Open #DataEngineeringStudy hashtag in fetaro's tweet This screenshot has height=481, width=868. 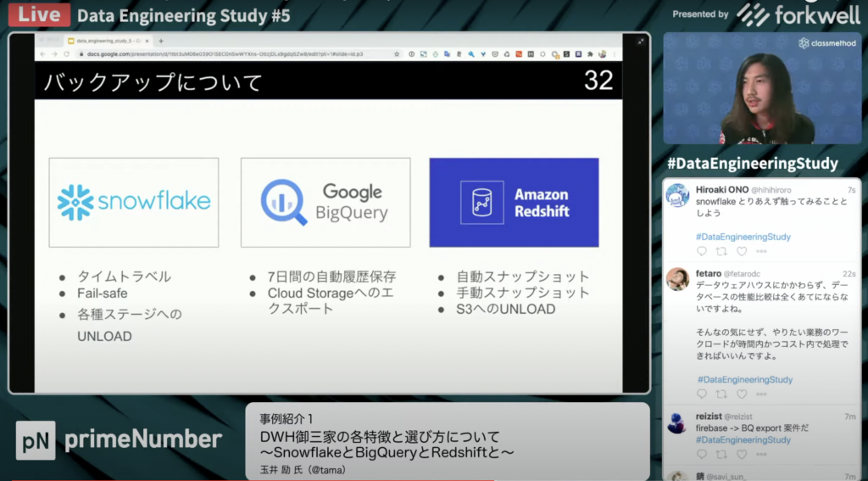click(x=744, y=380)
